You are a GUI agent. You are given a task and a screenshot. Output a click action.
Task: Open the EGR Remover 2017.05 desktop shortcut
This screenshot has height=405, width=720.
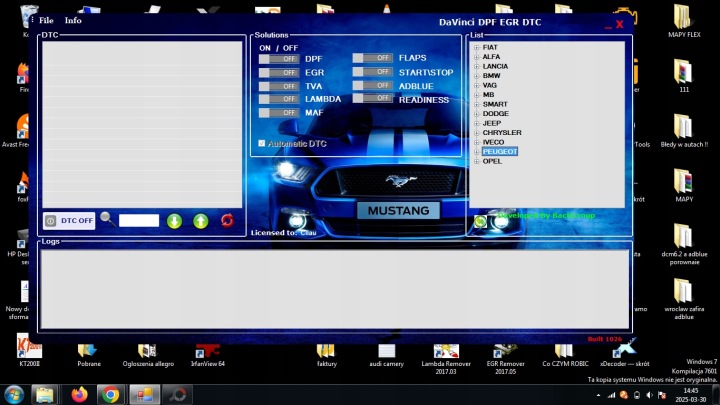click(x=505, y=351)
